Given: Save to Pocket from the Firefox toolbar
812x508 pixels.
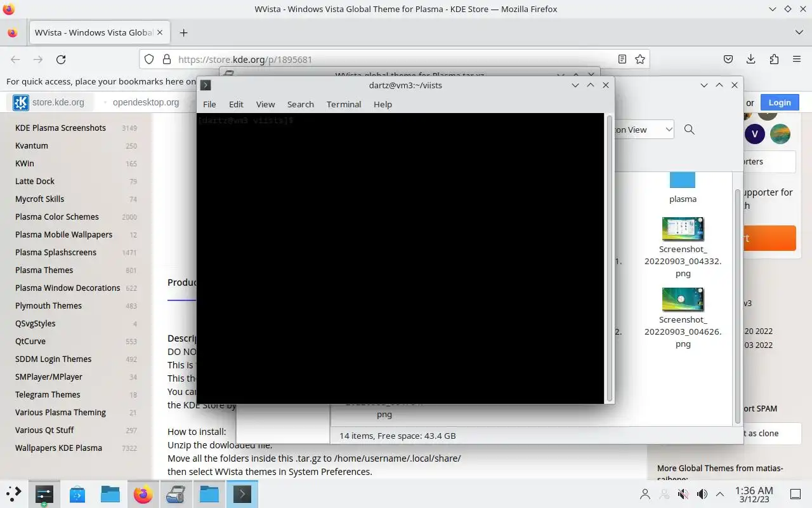Looking at the screenshot, I should [x=728, y=59].
